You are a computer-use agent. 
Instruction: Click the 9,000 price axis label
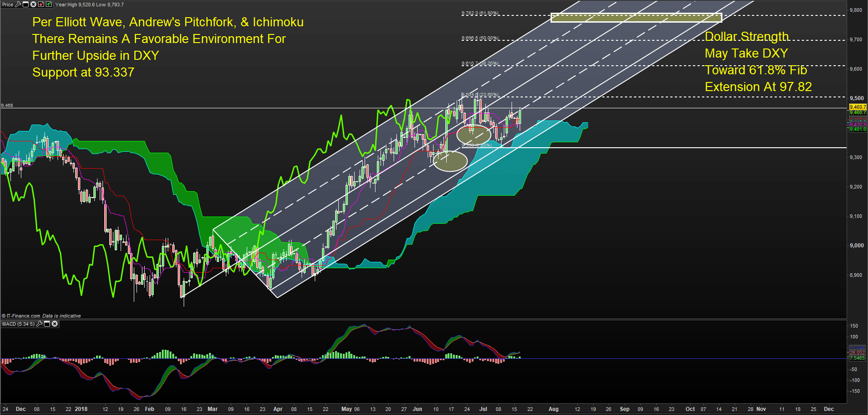click(857, 245)
